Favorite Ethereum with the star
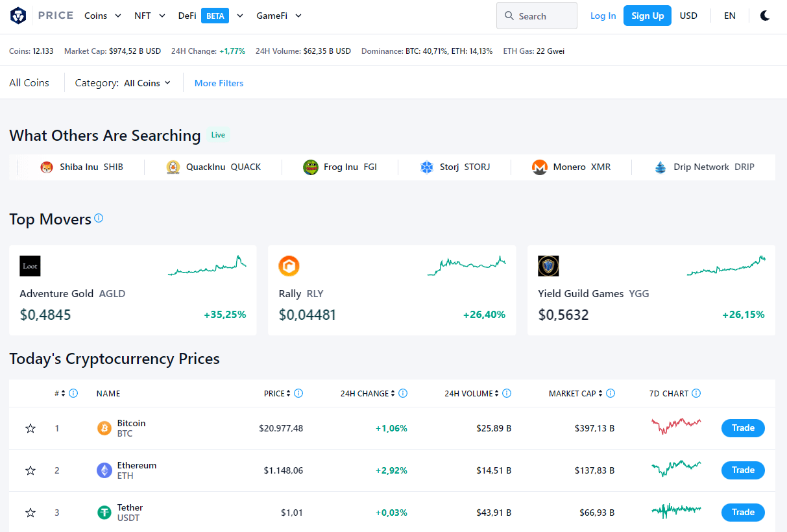Screen dimensions: 787x532 click(x=30, y=470)
